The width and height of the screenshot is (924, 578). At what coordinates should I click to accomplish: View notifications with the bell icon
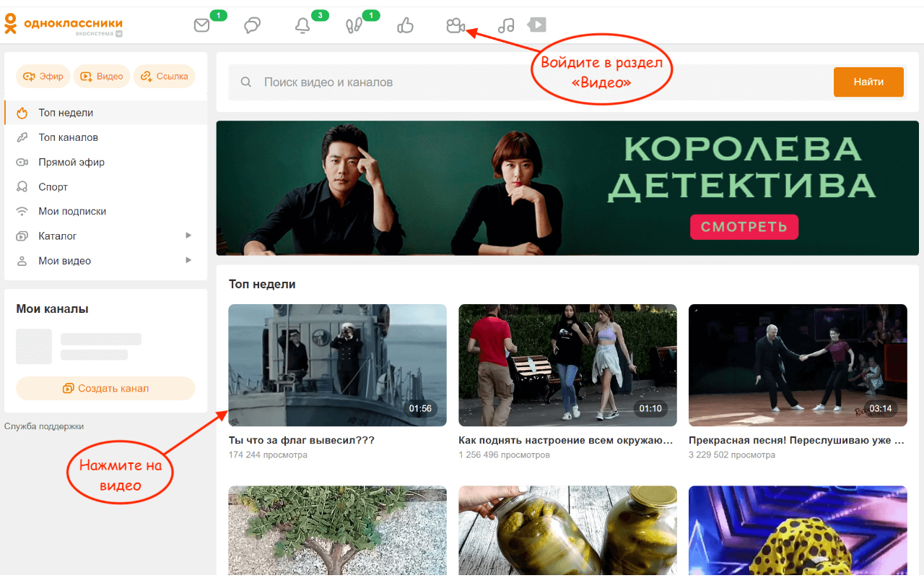302,25
